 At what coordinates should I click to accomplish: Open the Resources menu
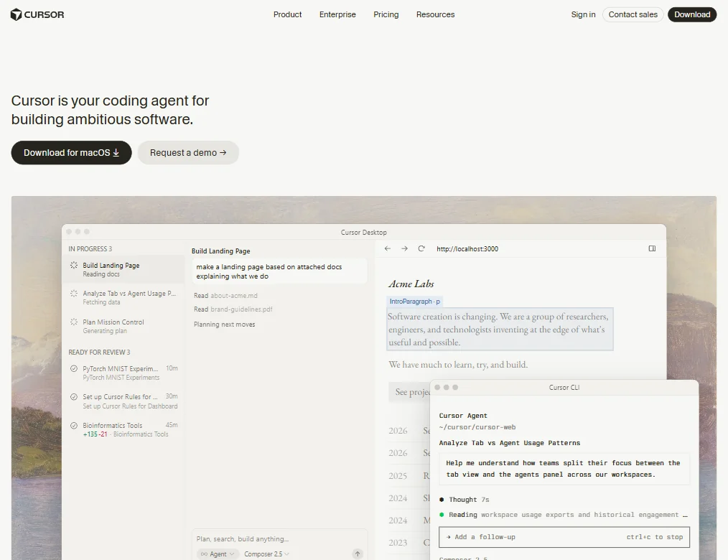pos(436,15)
